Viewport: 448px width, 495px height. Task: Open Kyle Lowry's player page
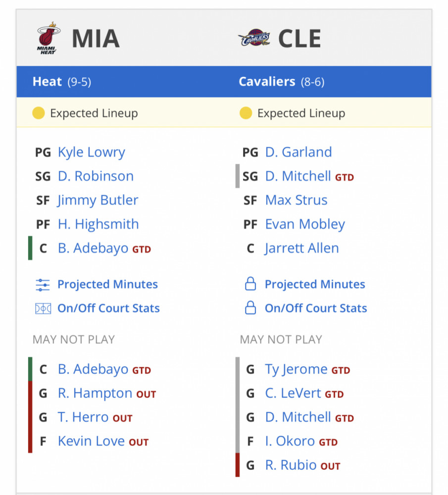[x=92, y=152]
